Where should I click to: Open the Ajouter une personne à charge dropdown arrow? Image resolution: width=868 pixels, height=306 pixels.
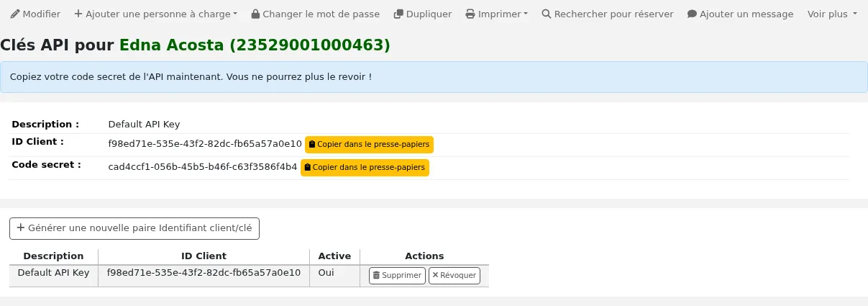click(236, 14)
